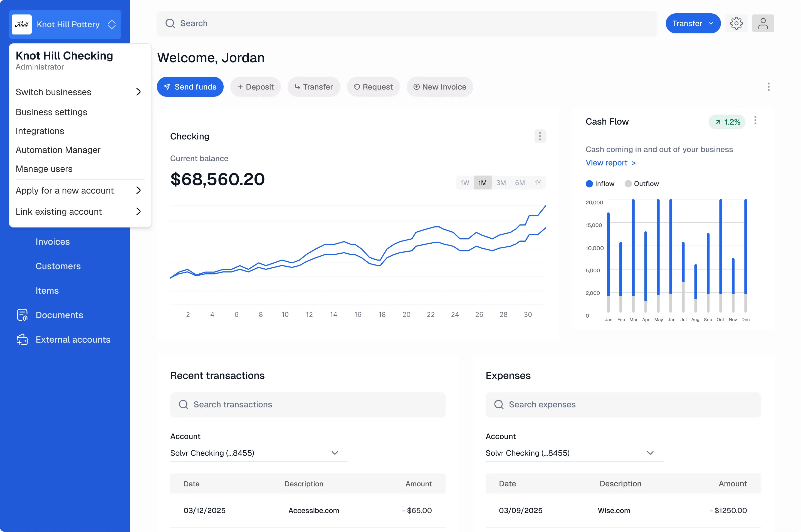Click the Knot Hill Pottery logo
The width and height of the screenshot is (801, 532).
coord(22,24)
